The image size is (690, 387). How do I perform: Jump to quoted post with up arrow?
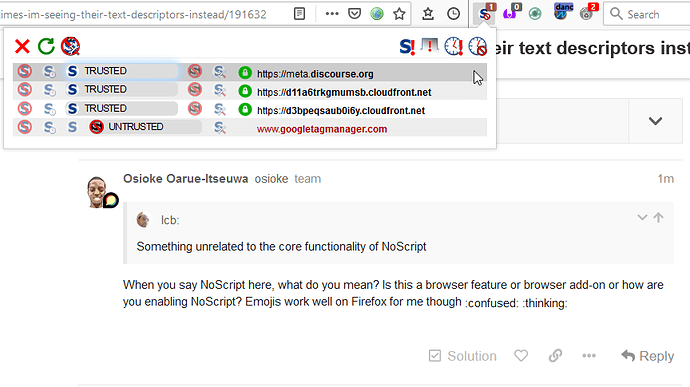point(658,217)
